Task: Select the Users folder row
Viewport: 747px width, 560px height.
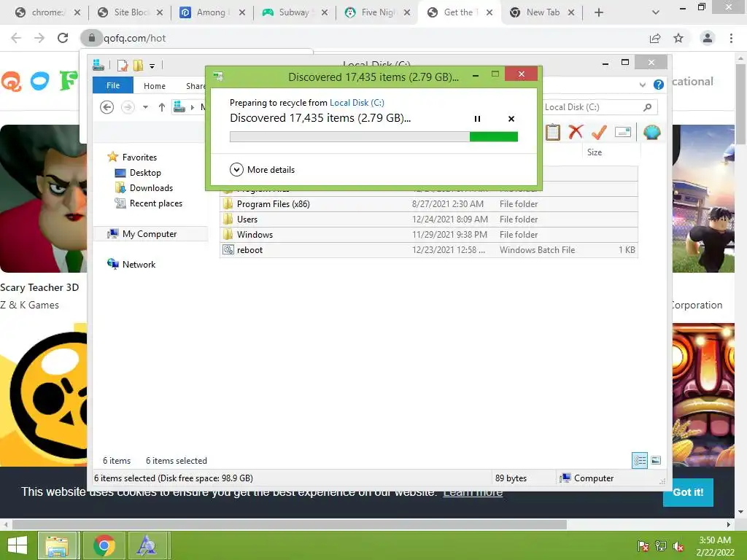Action: tap(428, 219)
